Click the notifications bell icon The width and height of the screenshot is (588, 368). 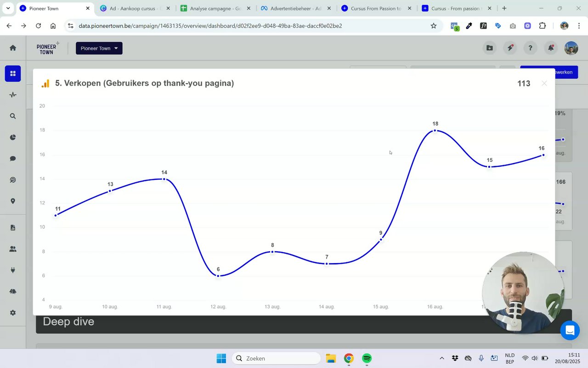[551, 48]
